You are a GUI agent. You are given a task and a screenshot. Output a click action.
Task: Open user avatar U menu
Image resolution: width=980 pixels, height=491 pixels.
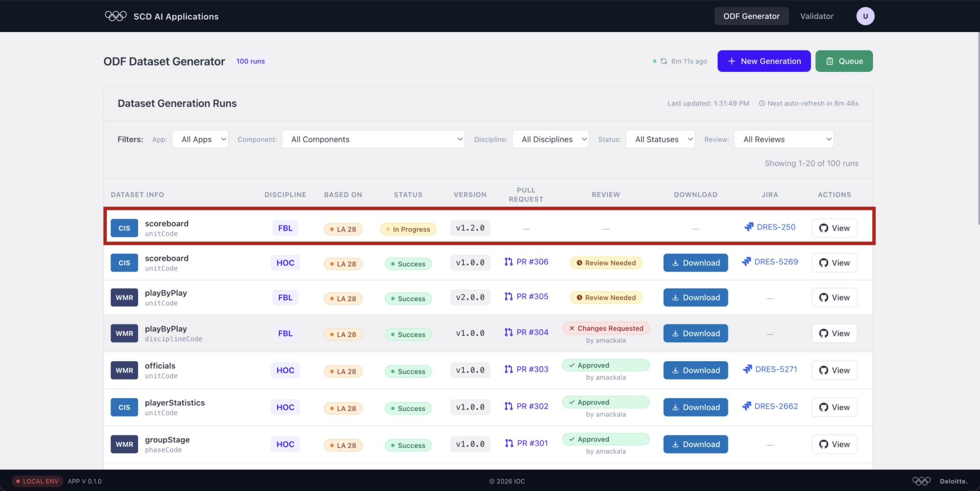865,16
